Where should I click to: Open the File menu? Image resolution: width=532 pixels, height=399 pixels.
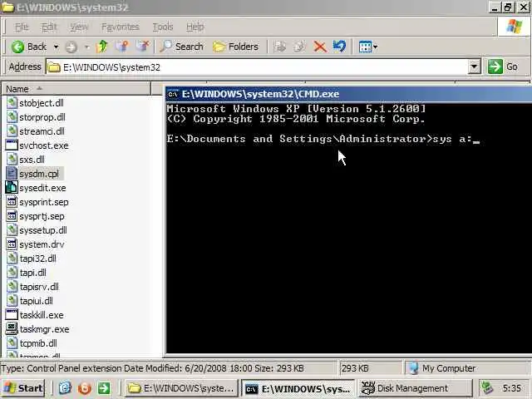[22, 27]
